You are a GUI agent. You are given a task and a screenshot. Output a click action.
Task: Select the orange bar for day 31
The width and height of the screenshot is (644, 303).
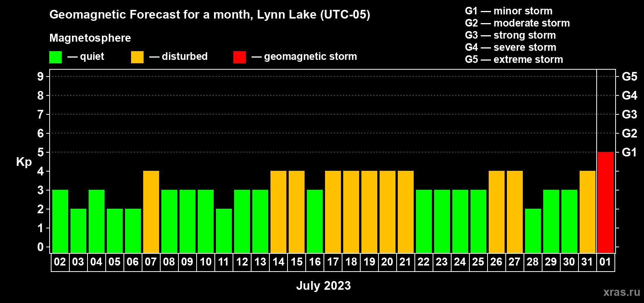(x=588, y=212)
